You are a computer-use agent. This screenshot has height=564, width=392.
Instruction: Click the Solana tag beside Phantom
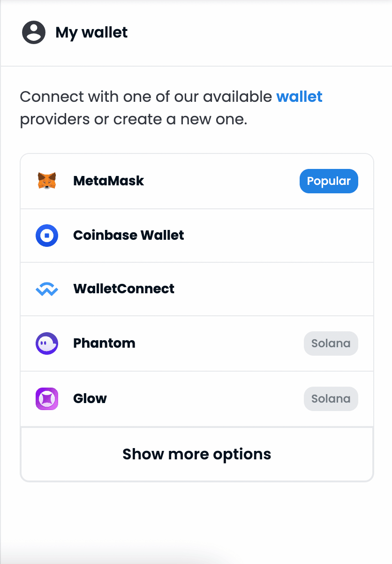tap(331, 343)
